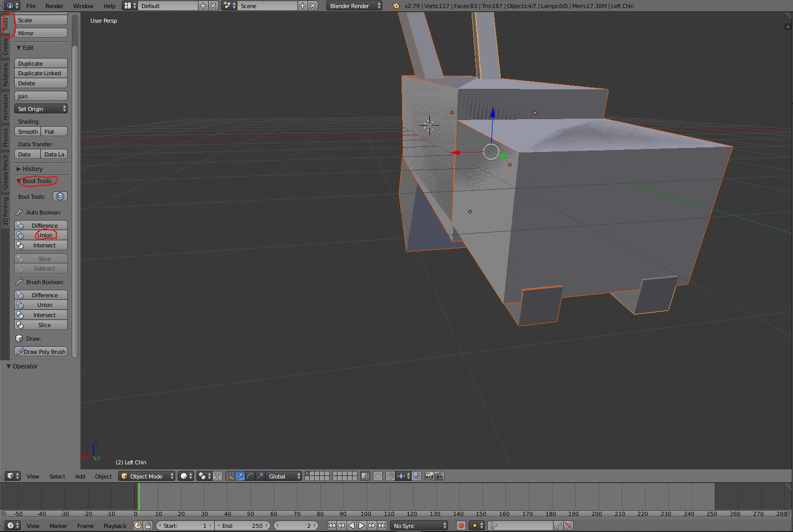Click the Join button

[x=41, y=96]
